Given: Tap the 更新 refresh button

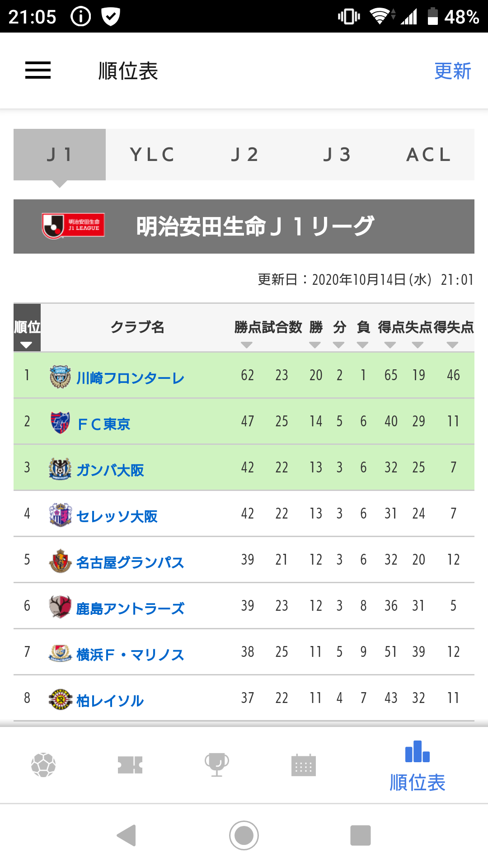Looking at the screenshot, I should [452, 71].
